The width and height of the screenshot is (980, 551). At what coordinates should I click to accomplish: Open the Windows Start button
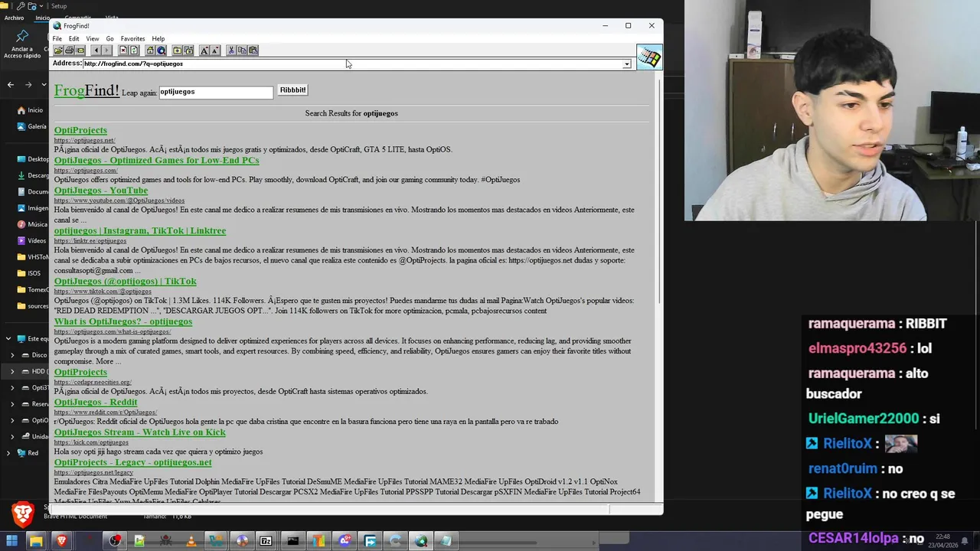11,541
